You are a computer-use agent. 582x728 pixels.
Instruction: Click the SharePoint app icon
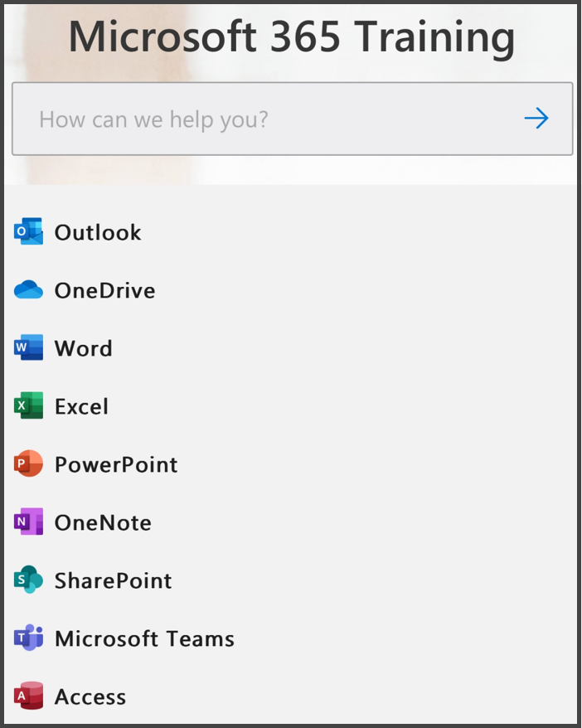(x=28, y=580)
